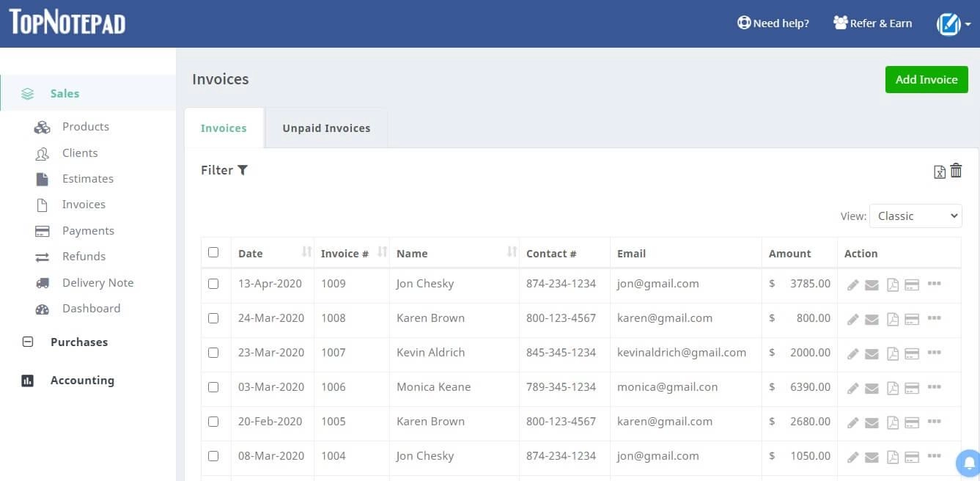Click the email envelope icon for invoice 1008
The width and height of the screenshot is (980, 481).
872,319
